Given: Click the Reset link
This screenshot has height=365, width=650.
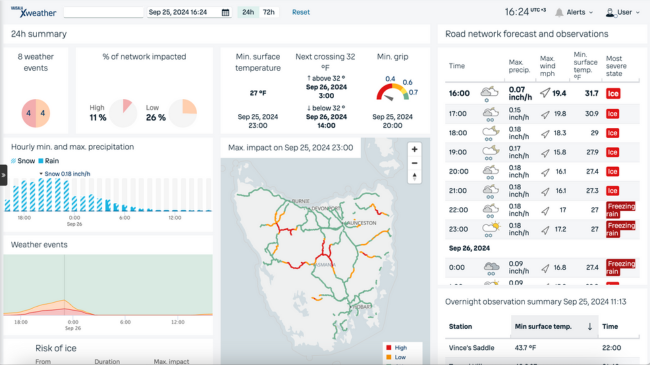Looking at the screenshot, I should point(301,12).
